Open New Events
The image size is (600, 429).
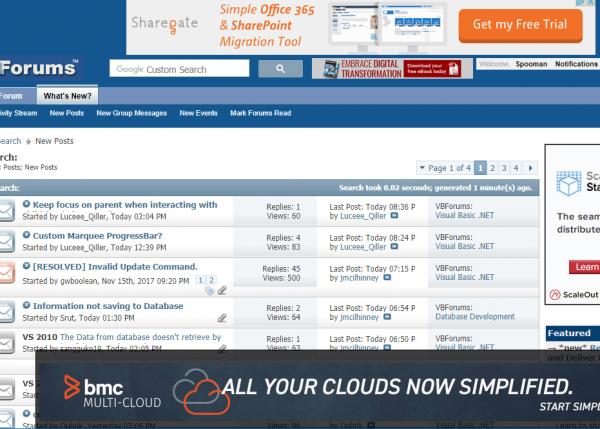[199, 113]
